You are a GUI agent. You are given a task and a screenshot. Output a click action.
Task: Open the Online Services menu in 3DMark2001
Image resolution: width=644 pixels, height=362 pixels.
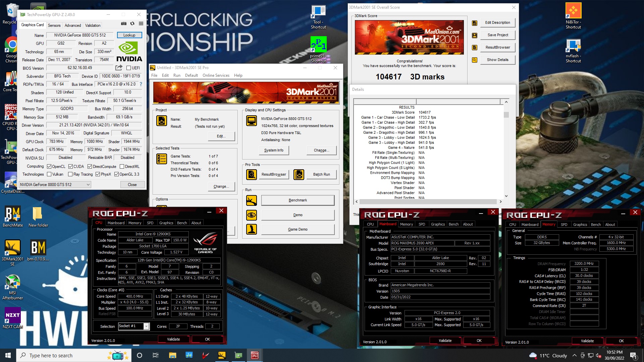click(x=216, y=75)
